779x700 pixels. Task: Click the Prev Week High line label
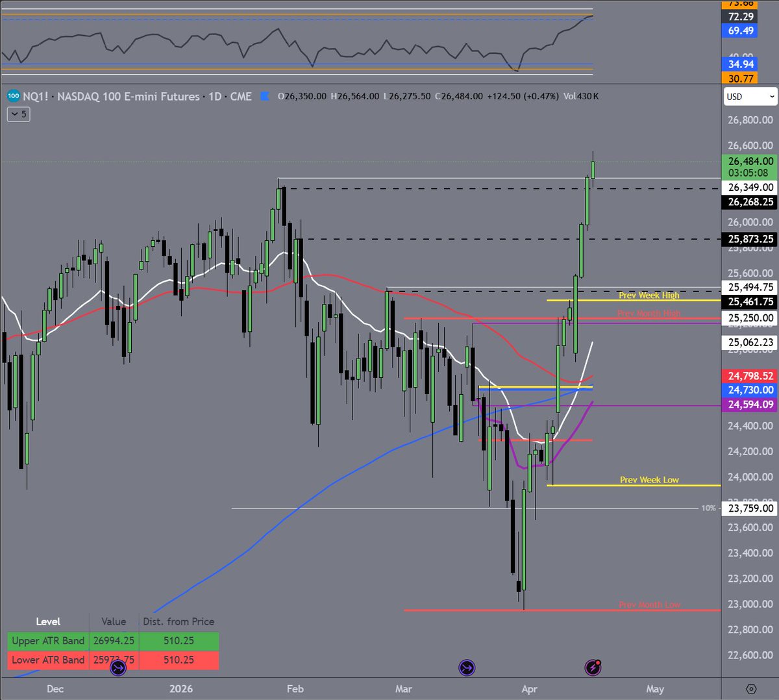coord(649,295)
